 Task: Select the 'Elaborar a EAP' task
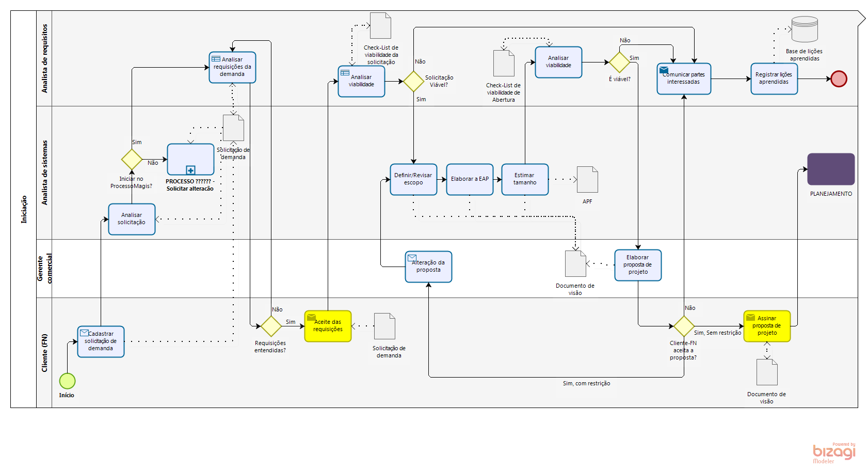[x=470, y=179]
